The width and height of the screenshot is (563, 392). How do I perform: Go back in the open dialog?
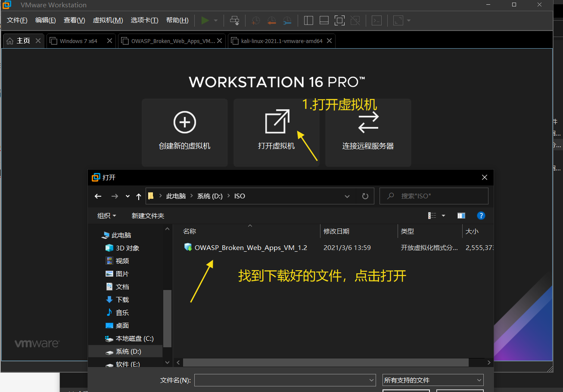pyautogui.click(x=98, y=196)
